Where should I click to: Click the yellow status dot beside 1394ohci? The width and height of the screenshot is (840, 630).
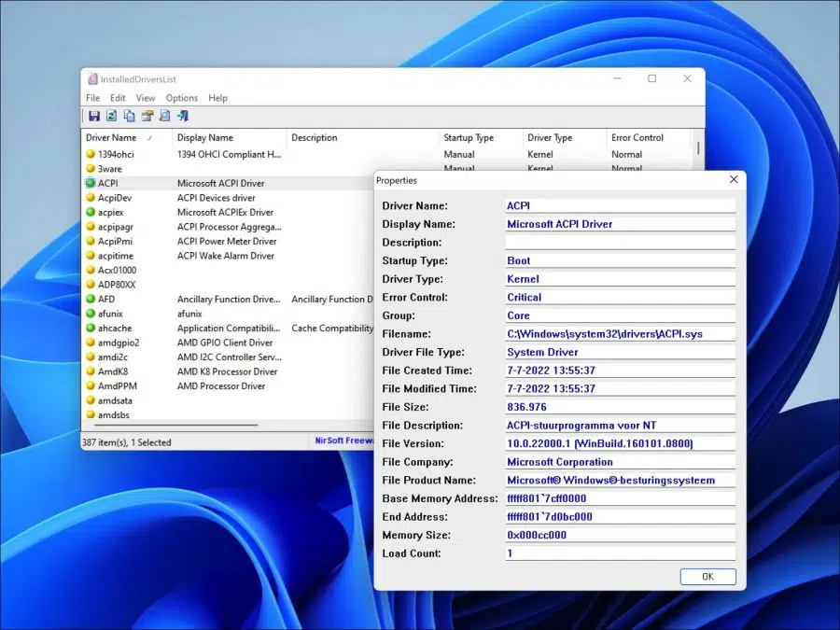click(x=91, y=154)
